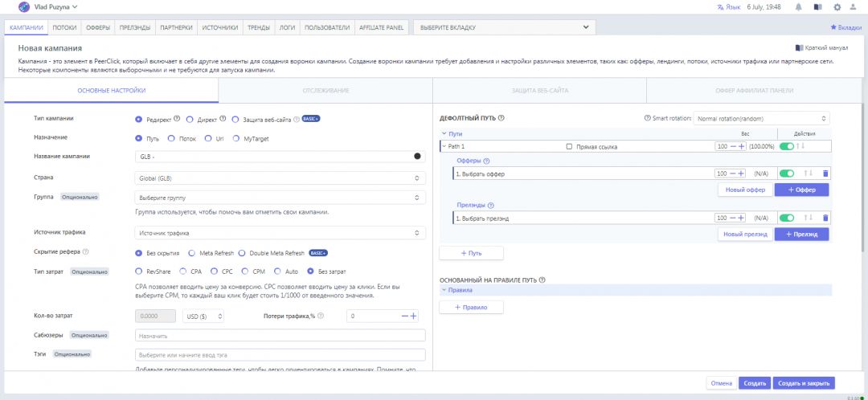Switch to the 'Офферы' top tab
This screenshot has width=868, height=400.
97,27
